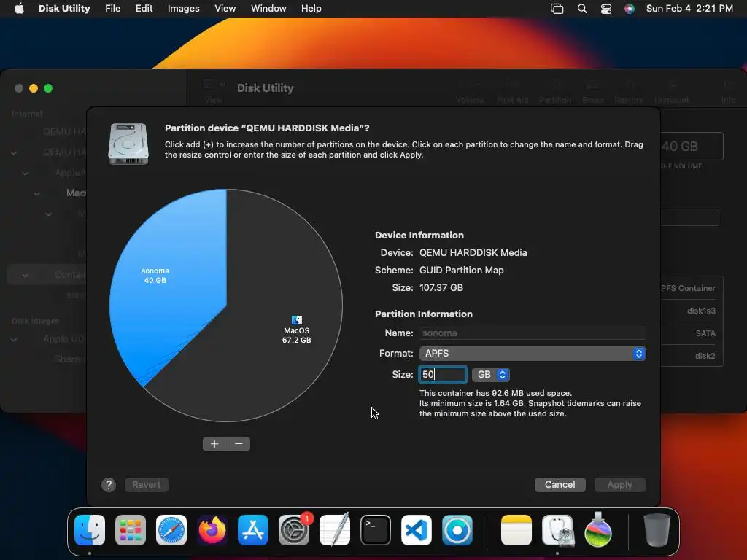Click Cancel in the partition dialog
The height and width of the screenshot is (560, 747).
(x=560, y=485)
